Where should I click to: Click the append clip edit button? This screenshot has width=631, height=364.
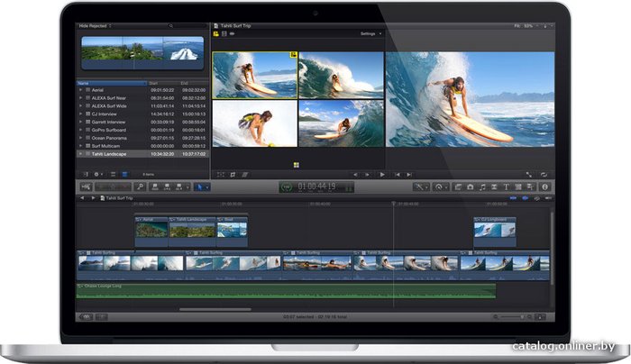click(x=178, y=187)
